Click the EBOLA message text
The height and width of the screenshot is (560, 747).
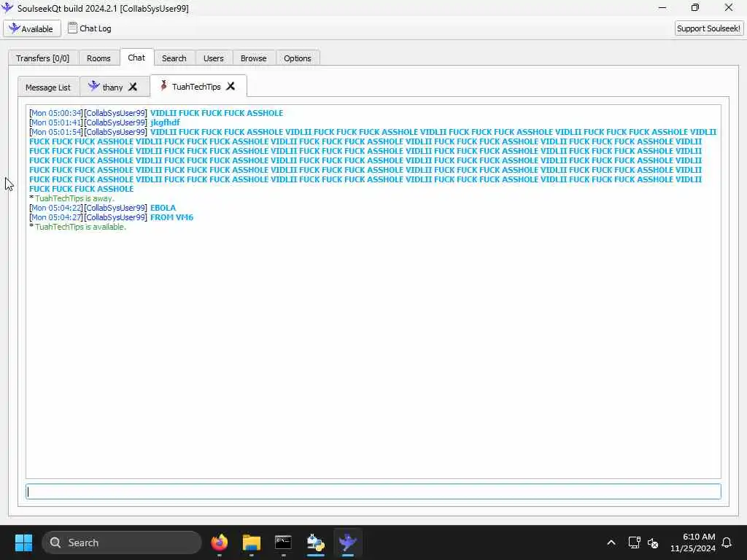(x=163, y=208)
